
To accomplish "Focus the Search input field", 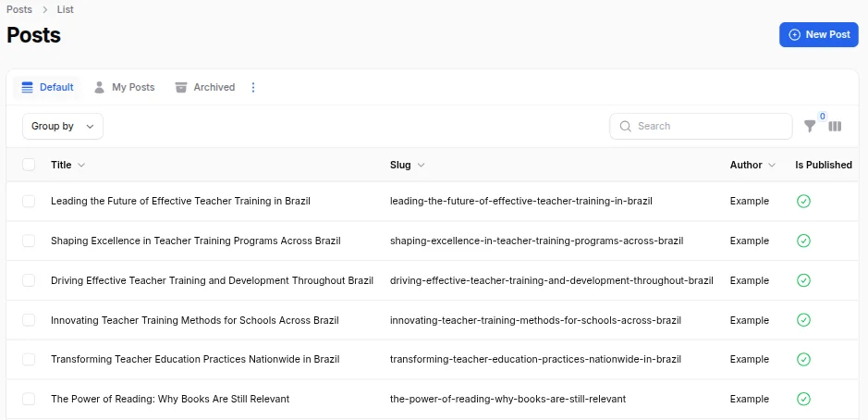I will click(701, 127).
